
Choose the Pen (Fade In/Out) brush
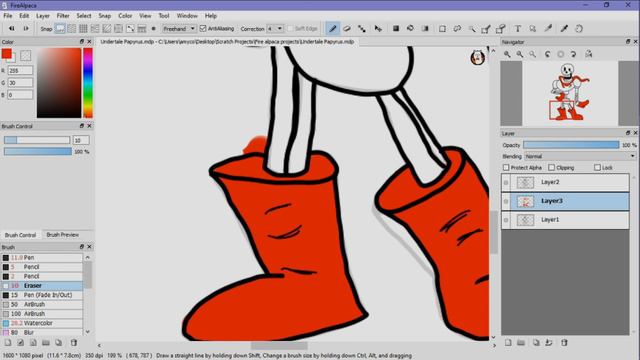[x=42, y=295]
